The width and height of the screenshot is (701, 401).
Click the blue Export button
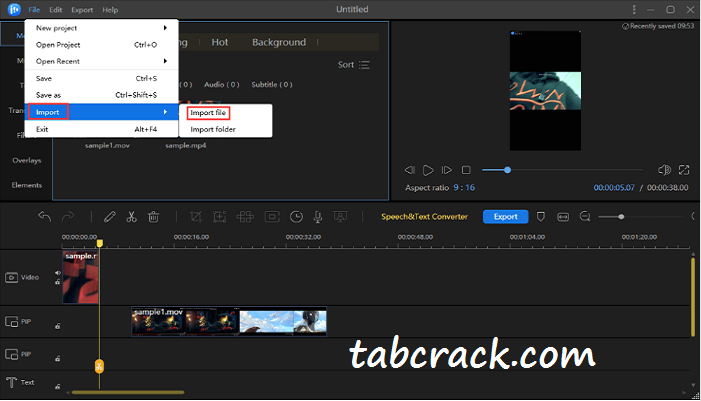506,217
